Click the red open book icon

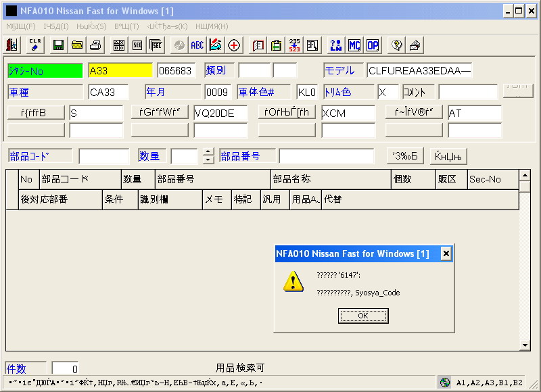pyautogui.click(x=258, y=45)
